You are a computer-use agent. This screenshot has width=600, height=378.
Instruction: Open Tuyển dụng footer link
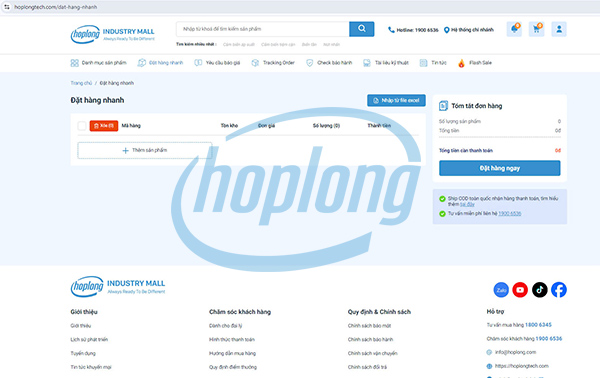tap(83, 353)
